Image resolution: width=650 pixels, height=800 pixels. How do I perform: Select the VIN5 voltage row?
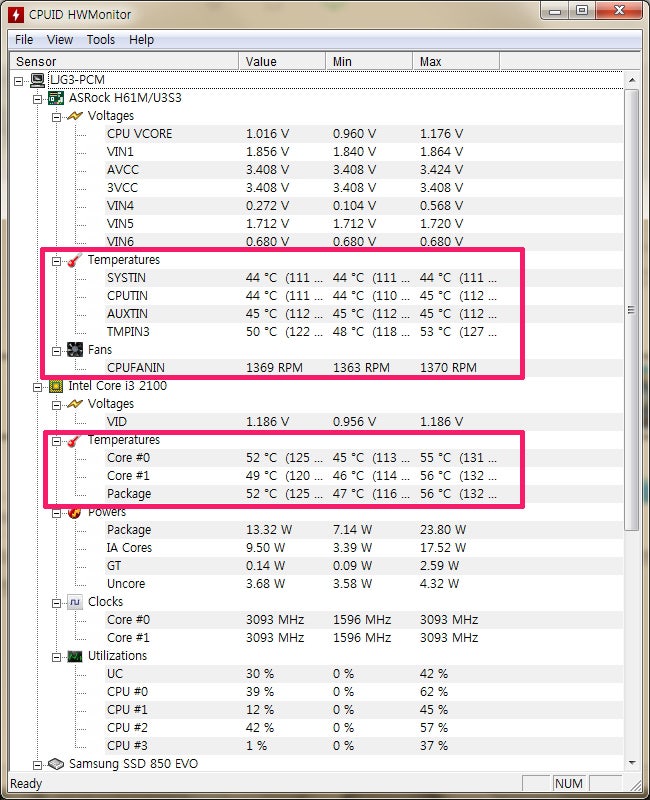(x=364, y=223)
